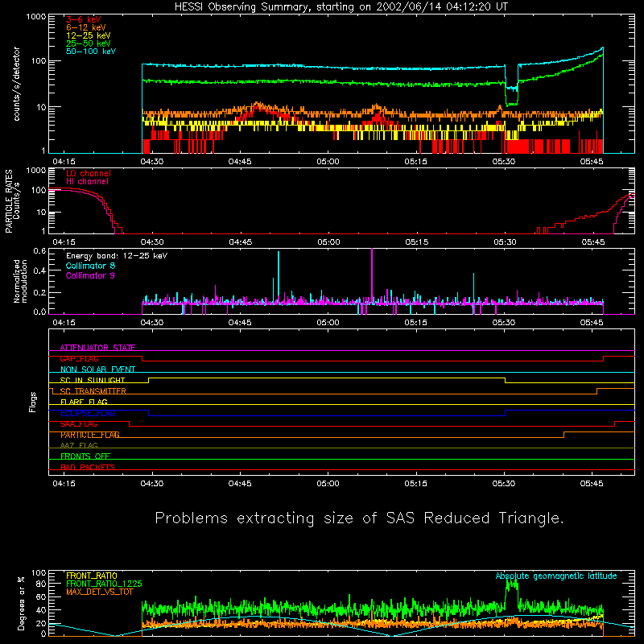Click the FRONT_RATIO_1225 legend label

tap(104, 584)
